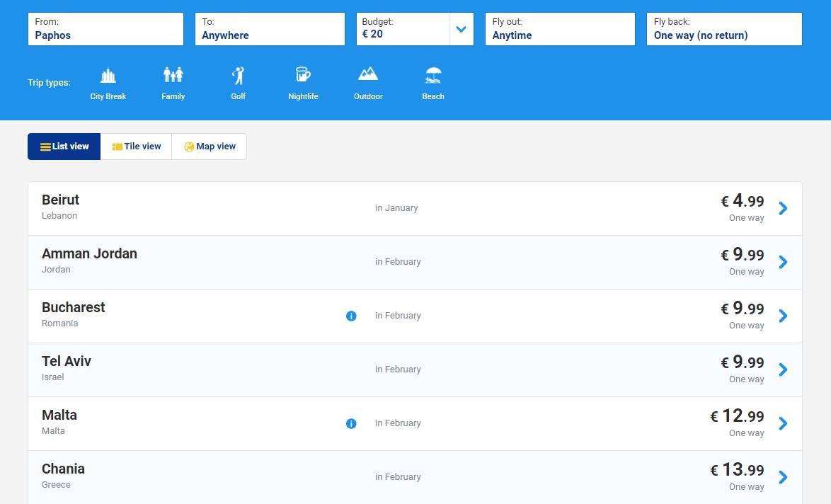Image resolution: width=831 pixels, height=504 pixels.
Task: Open the Fly back One way field
Action: pyautogui.click(x=724, y=29)
